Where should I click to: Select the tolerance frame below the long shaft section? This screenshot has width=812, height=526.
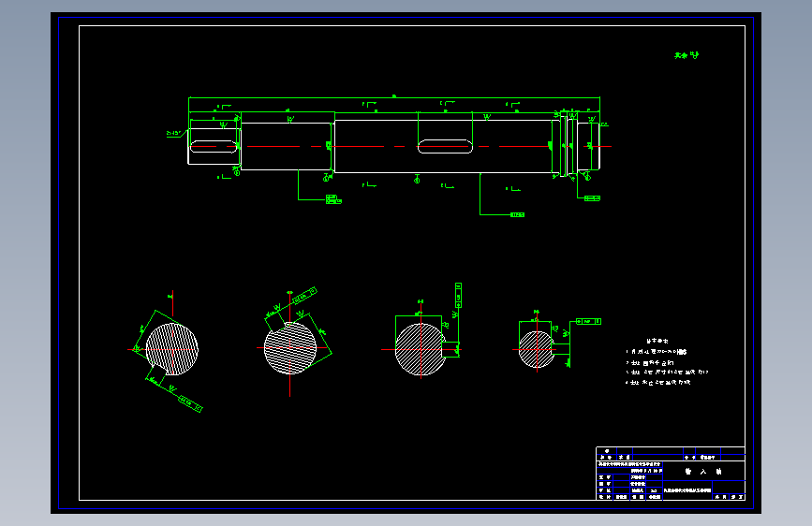pos(517,214)
